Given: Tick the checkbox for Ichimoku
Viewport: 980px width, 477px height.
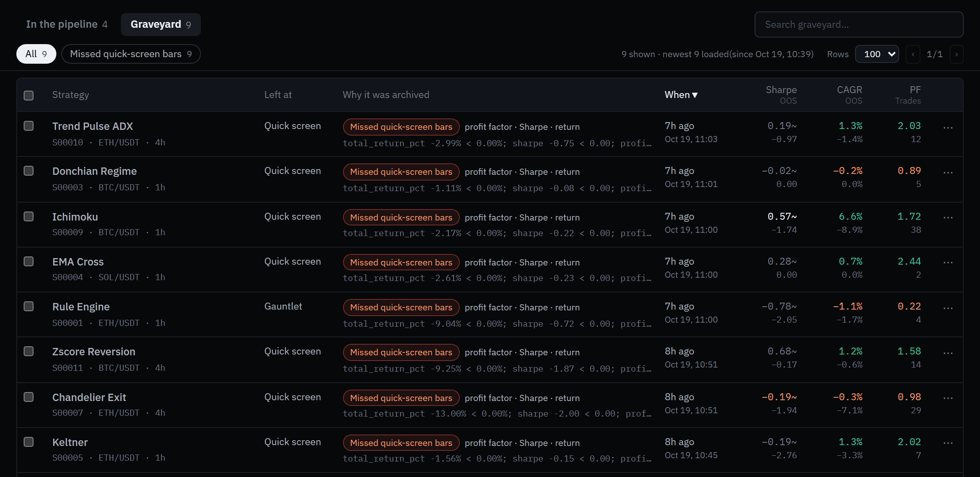Looking at the screenshot, I should pos(29,216).
